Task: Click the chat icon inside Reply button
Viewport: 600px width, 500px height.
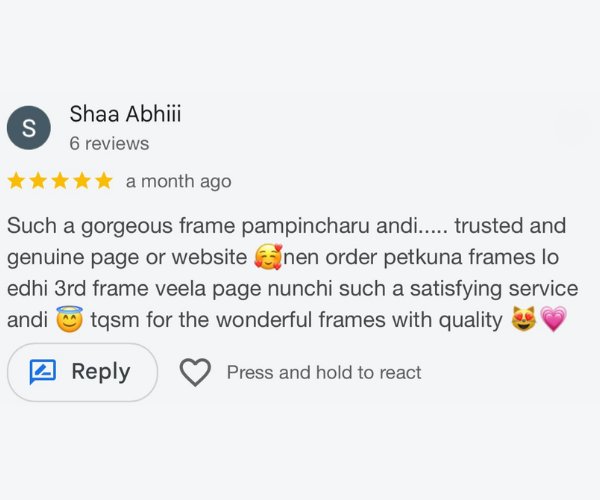Action: [x=43, y=373]
